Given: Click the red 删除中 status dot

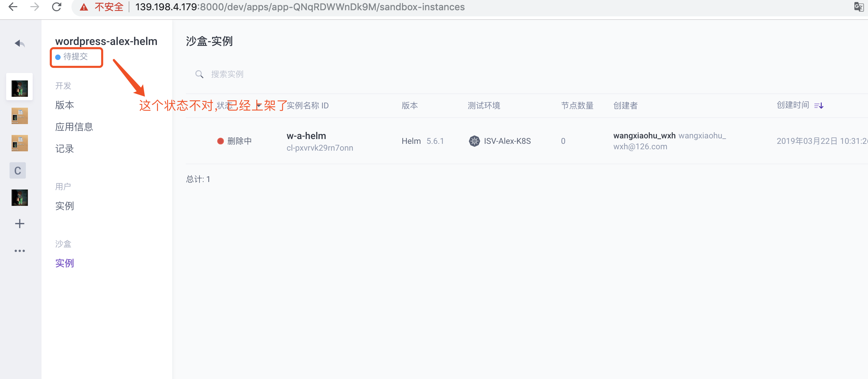Looking at the screenshot, I should click(x=220, y=141).
